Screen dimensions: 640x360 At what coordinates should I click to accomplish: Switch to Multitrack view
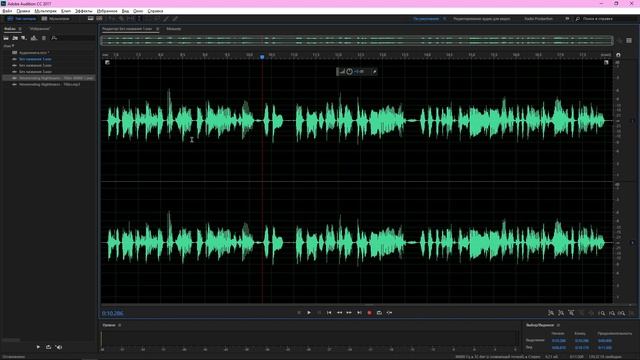point(56,19)
